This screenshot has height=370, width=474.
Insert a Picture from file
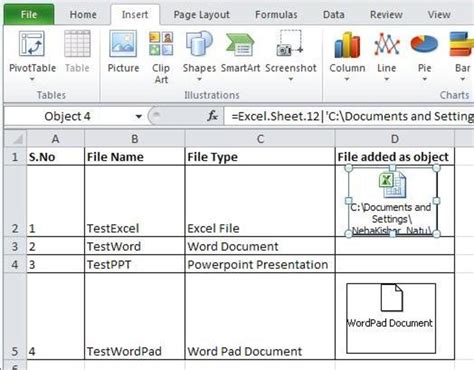point(123,44)
